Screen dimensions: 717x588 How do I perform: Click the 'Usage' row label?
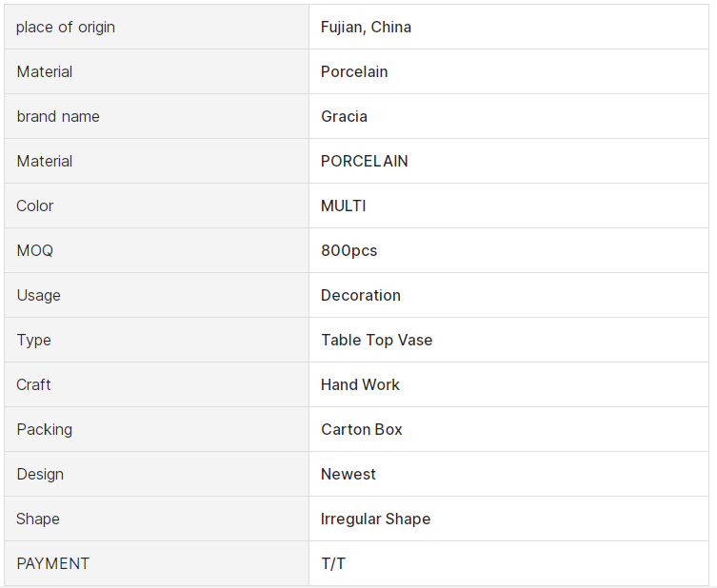click(x=38, y=295)
